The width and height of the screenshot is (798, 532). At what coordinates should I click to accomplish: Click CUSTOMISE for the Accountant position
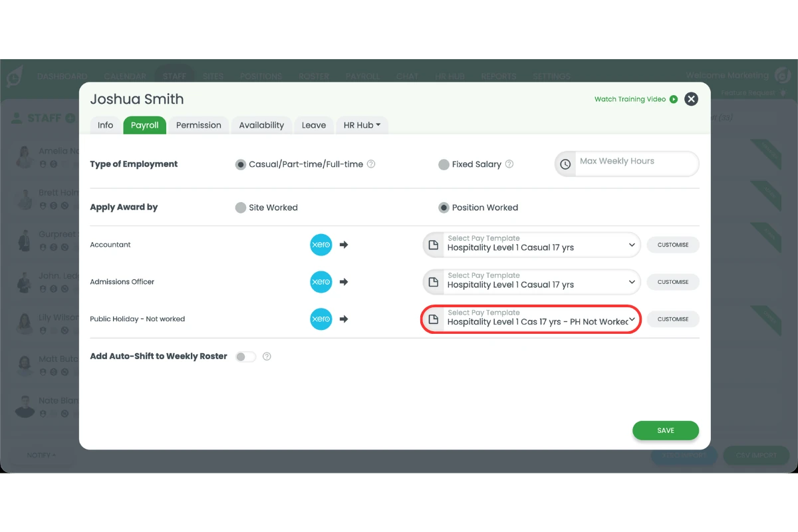tap(673, 245)
